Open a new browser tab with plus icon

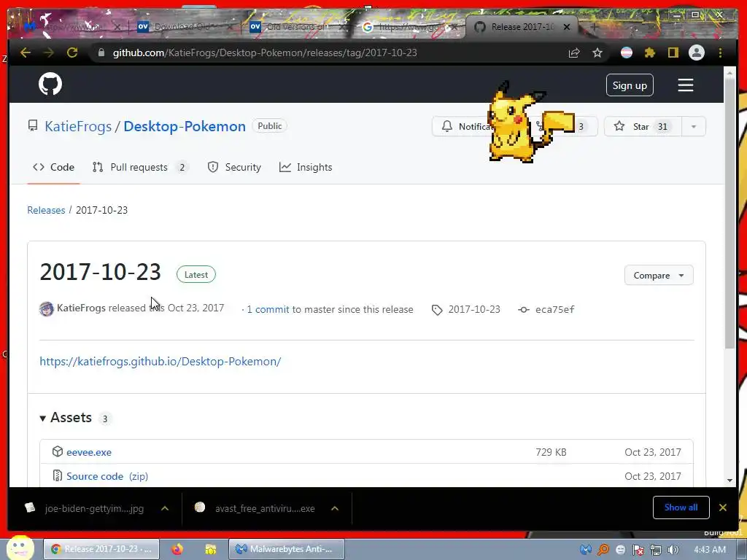point(594,27)
